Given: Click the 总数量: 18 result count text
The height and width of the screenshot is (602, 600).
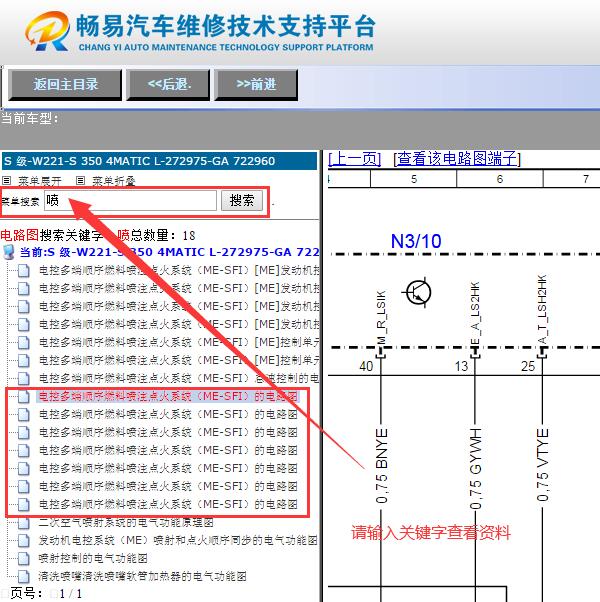Looking at the screenshot, I should (163, 235).
